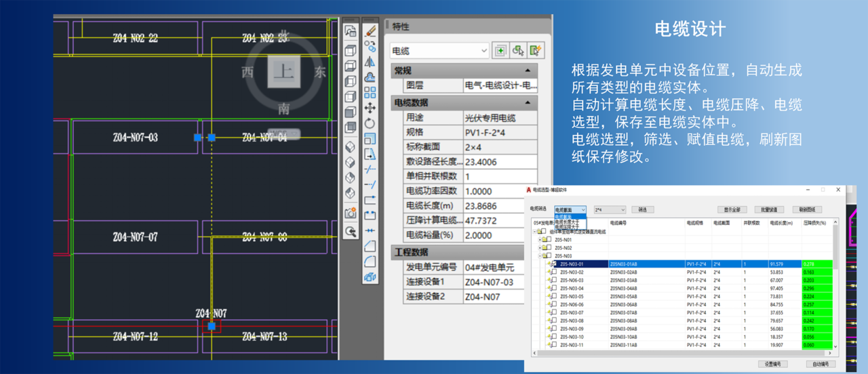
Task: Click the 显示全部 button
Action: 732,209
